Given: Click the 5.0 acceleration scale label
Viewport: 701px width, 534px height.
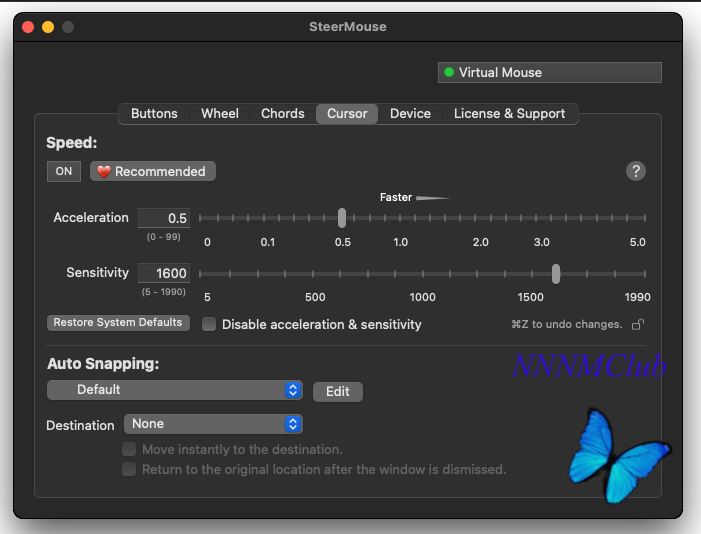Looking at the screenshot, I should [x=638, y=242].
